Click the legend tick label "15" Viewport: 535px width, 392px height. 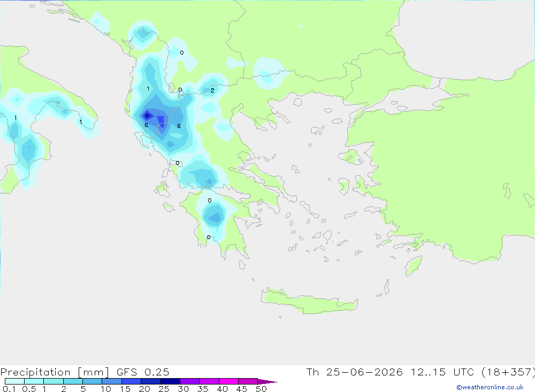125,389
